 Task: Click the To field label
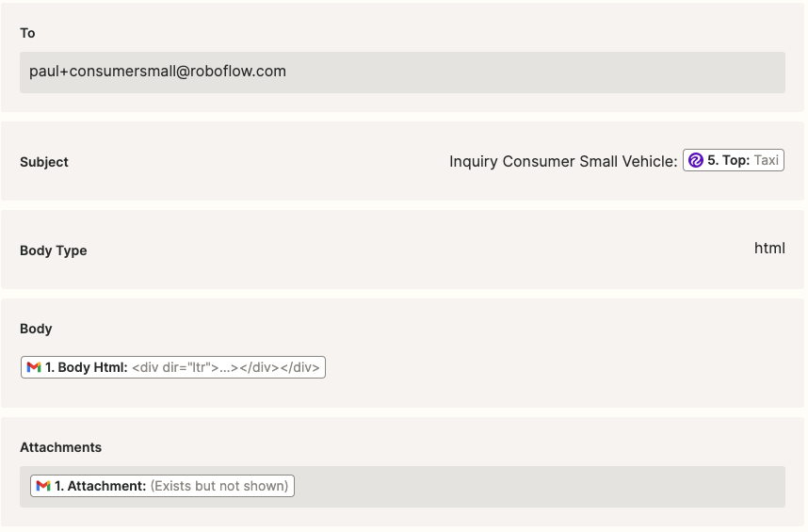point(28,33)
